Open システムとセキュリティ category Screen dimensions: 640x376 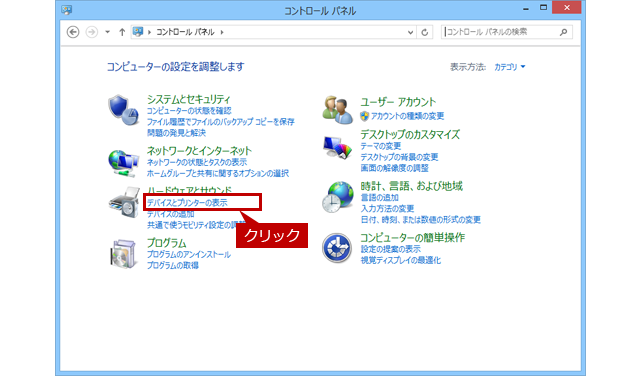[189, 99]
